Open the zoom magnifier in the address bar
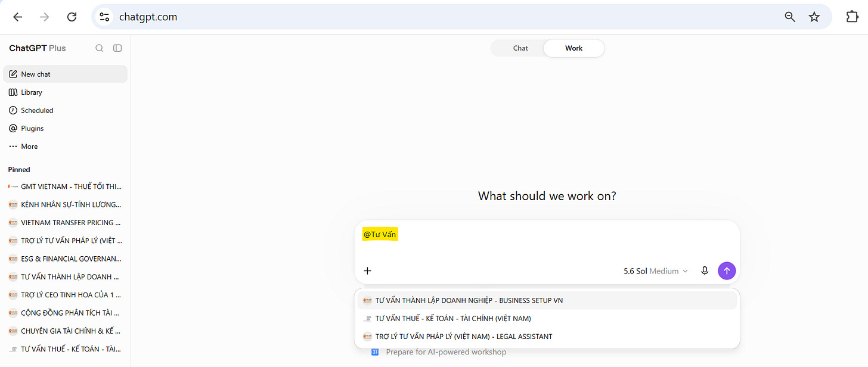 (790, 17)
